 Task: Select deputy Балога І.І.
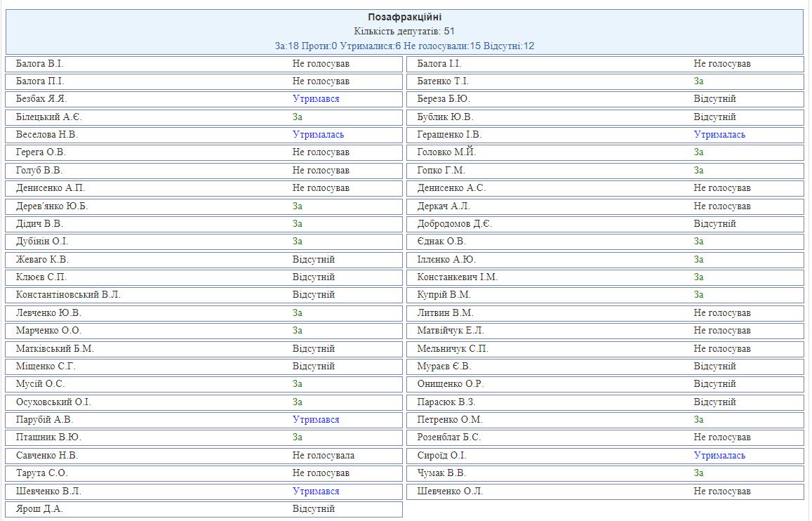[x=439, y=64]
